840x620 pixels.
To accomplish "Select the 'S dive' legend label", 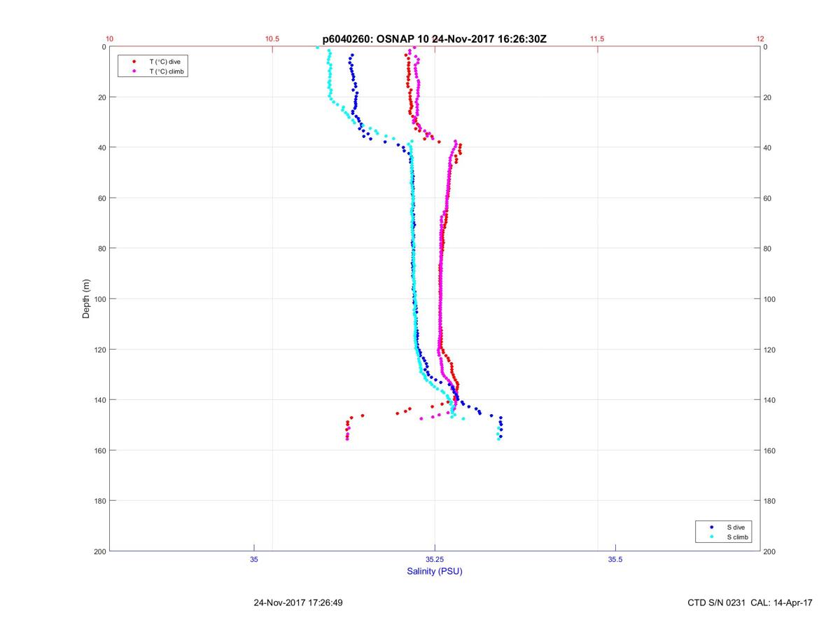I will 736,527.
